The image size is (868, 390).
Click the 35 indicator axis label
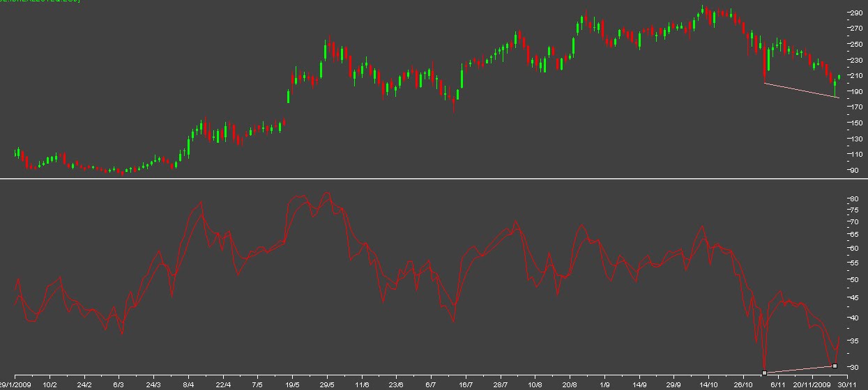(x=853, y=341)
